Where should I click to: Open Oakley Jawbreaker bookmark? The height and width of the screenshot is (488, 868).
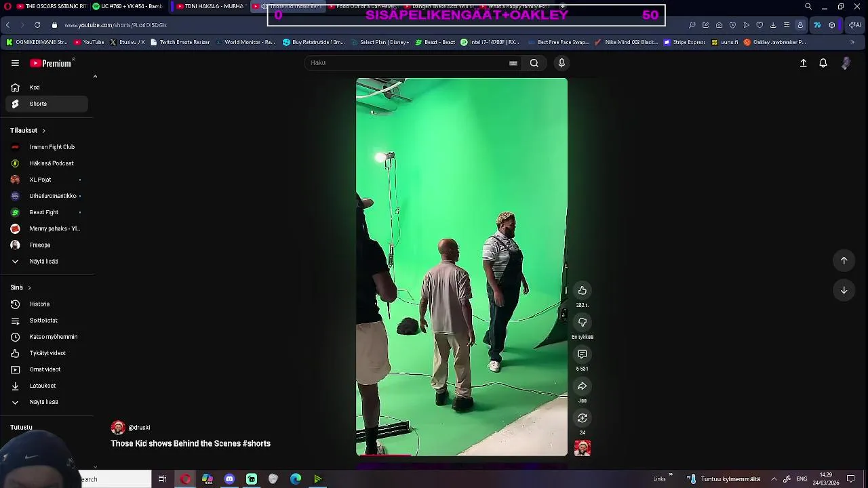(774, 42)
